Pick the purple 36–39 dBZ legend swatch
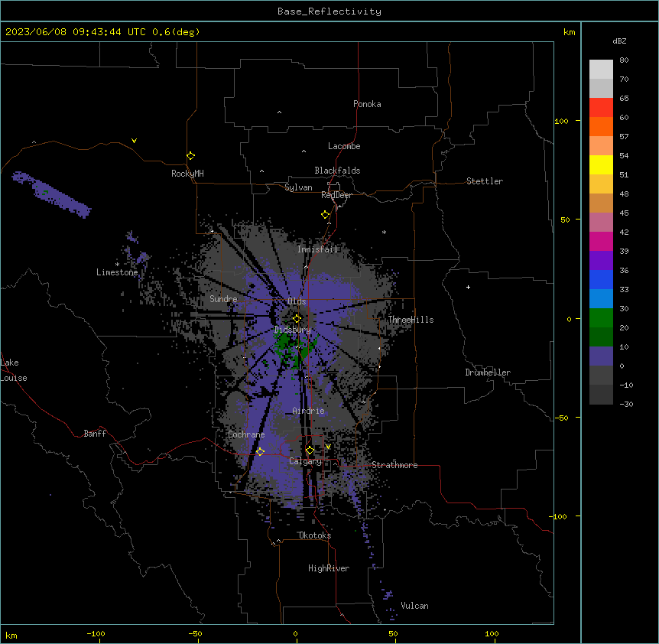 [601, 261]
